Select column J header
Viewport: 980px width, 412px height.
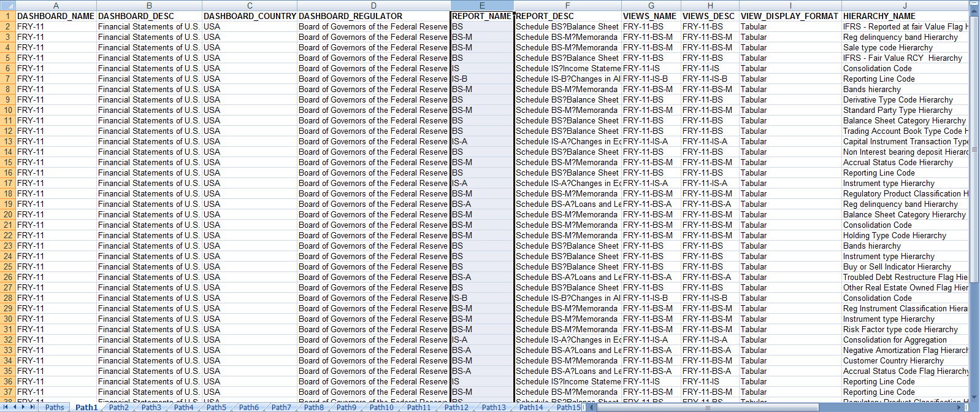coord(905,6)
